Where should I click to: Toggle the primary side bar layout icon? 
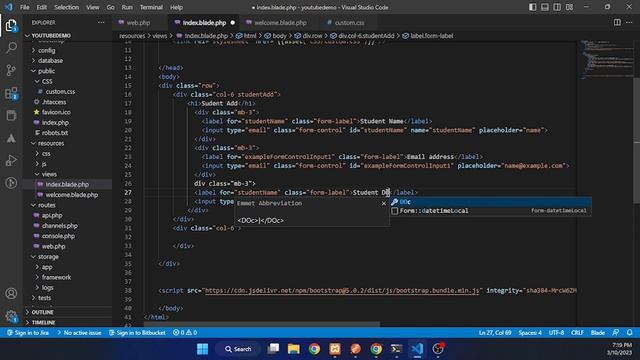[533, 7]
